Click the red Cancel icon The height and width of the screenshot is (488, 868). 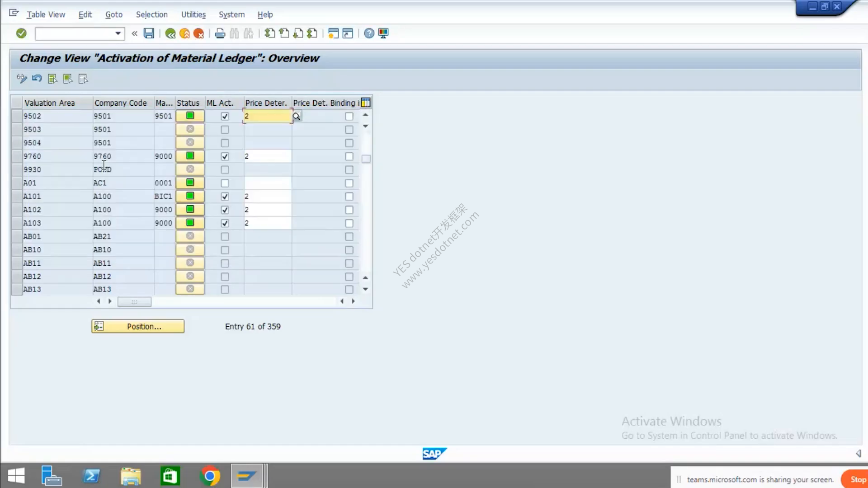point(198,33)
